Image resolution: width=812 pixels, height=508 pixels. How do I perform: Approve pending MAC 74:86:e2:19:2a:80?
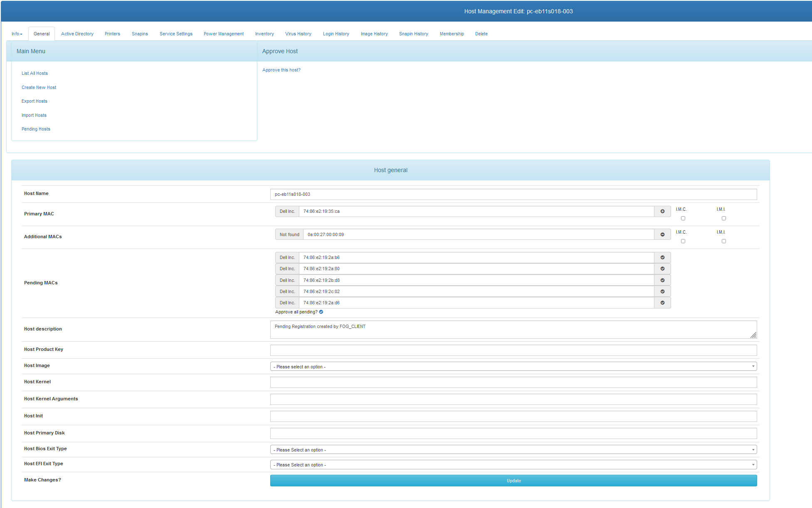[x=662, y=269]
